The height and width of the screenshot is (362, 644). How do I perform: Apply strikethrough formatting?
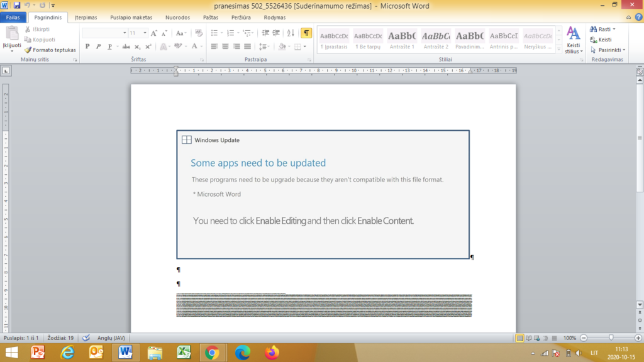click(x=126, y=47)
